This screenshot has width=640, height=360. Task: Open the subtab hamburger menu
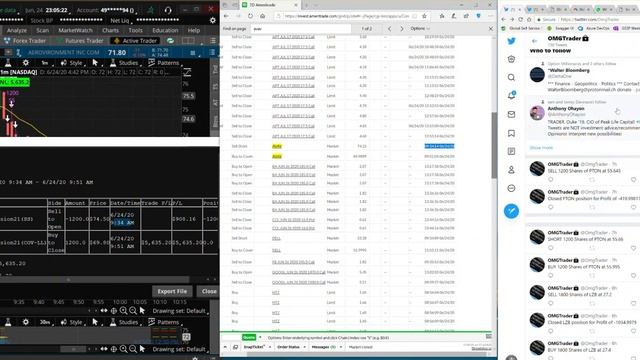(x=213, y=41)
